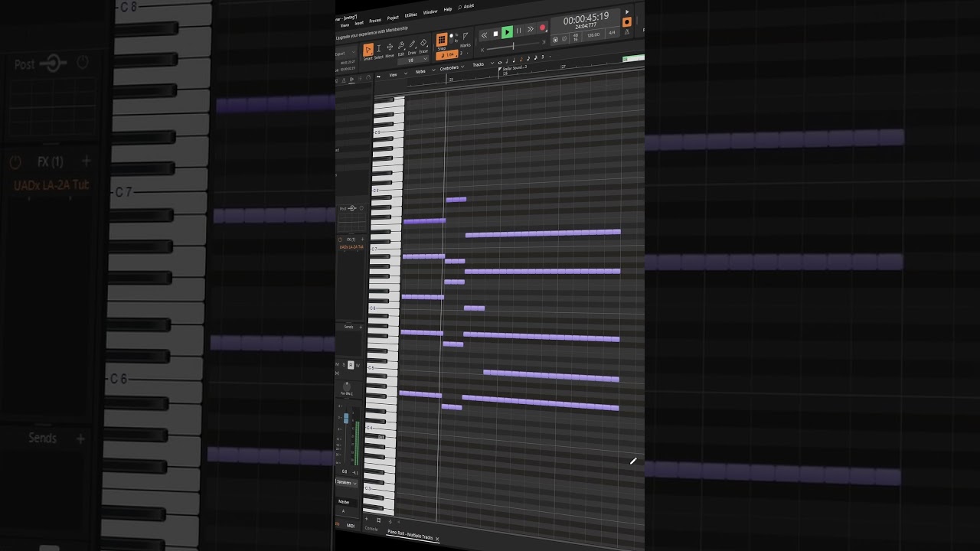980x551 pixels.
Task: Open the Project menu
Action: (393, 18)
